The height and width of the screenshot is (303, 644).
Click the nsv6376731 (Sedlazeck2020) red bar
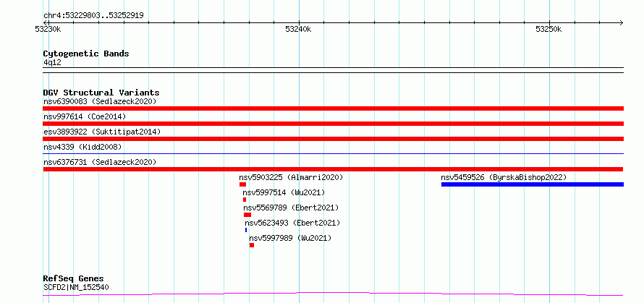point(333,169)
